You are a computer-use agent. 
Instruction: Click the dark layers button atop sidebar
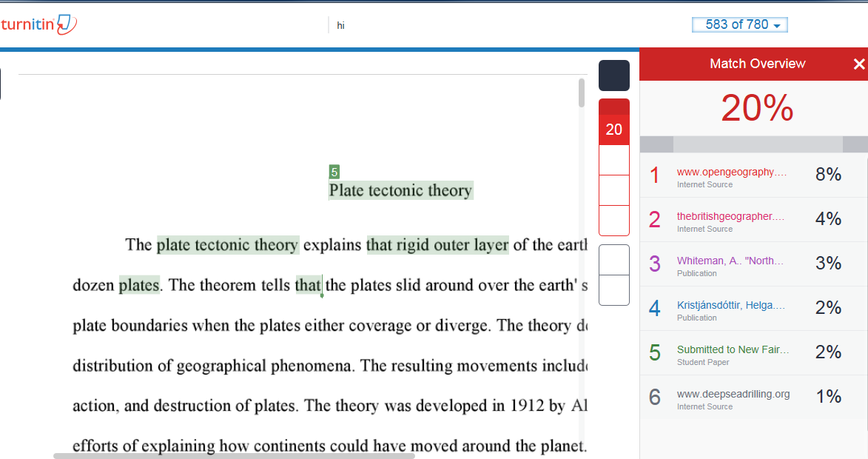[614, 76]
